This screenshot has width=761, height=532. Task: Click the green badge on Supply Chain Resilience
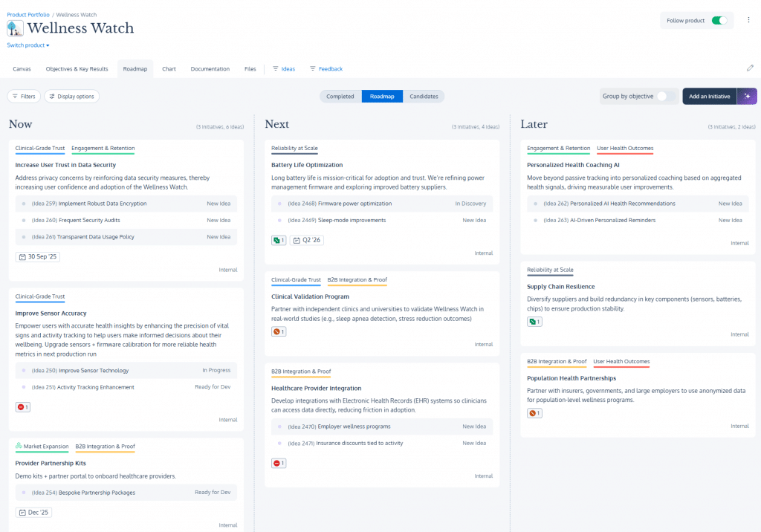(x=534, y=322)
